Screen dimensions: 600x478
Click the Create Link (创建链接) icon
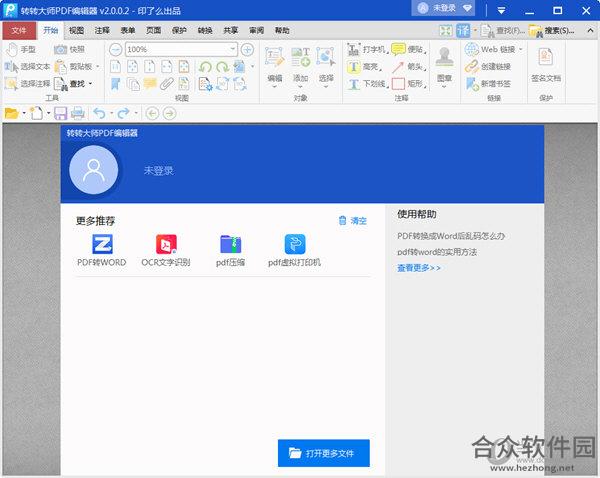point(471,67)
